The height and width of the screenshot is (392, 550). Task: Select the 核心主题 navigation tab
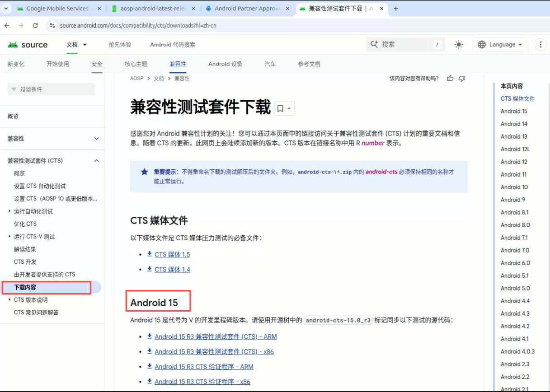(x=136, y=64)
